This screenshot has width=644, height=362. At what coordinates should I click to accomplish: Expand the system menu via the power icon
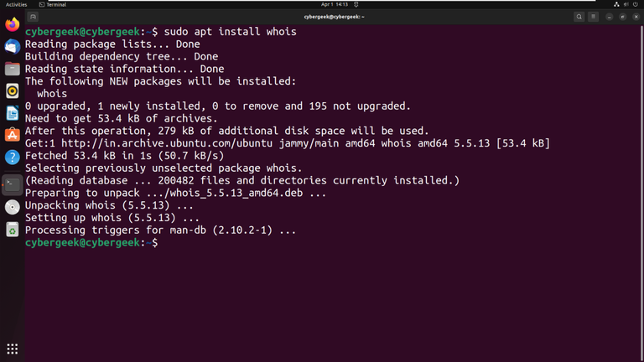(635, 4)
